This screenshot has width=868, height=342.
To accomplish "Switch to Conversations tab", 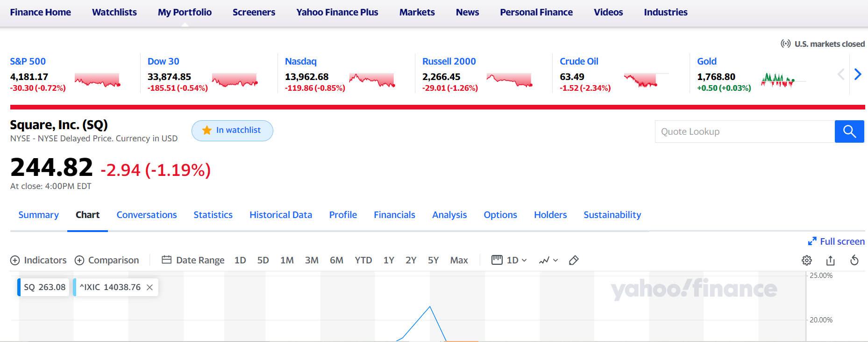I will pos(147,215).
